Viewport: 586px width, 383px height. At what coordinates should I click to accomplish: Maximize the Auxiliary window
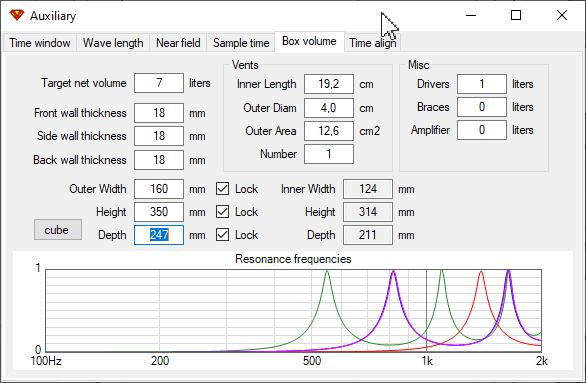516,15
